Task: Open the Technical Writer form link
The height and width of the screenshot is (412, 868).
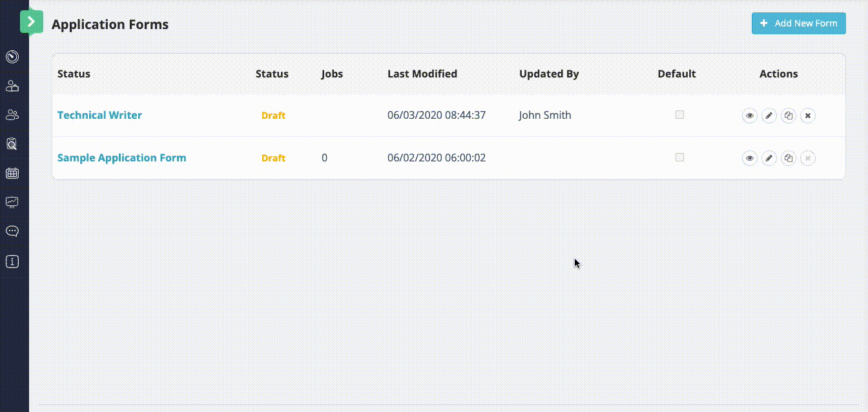Action: coord(99,115)
